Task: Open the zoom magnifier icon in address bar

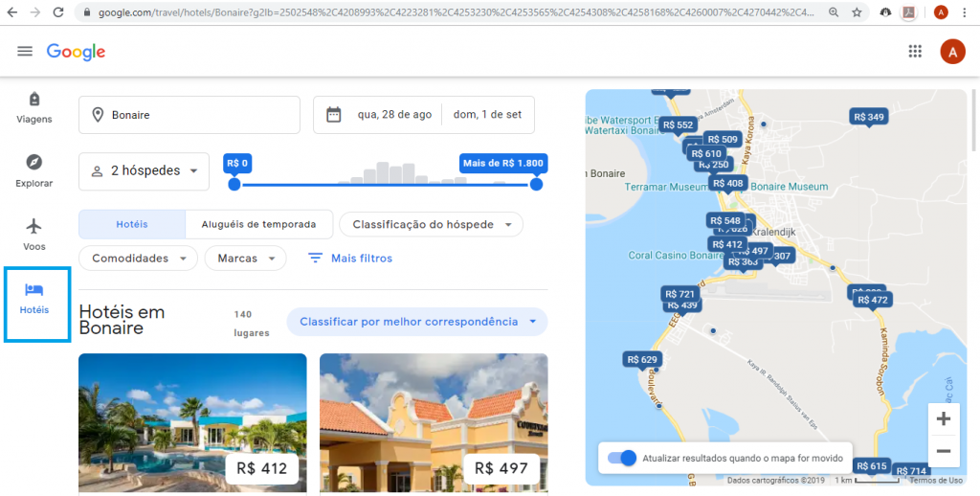Action: [834, 11]
